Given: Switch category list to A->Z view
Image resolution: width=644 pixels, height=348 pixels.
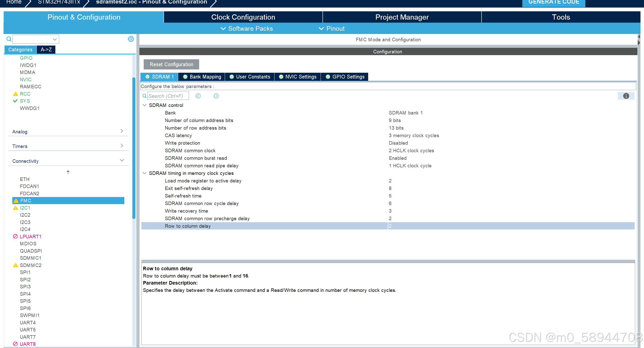Looking at the screenshot, I should point(46,50).
